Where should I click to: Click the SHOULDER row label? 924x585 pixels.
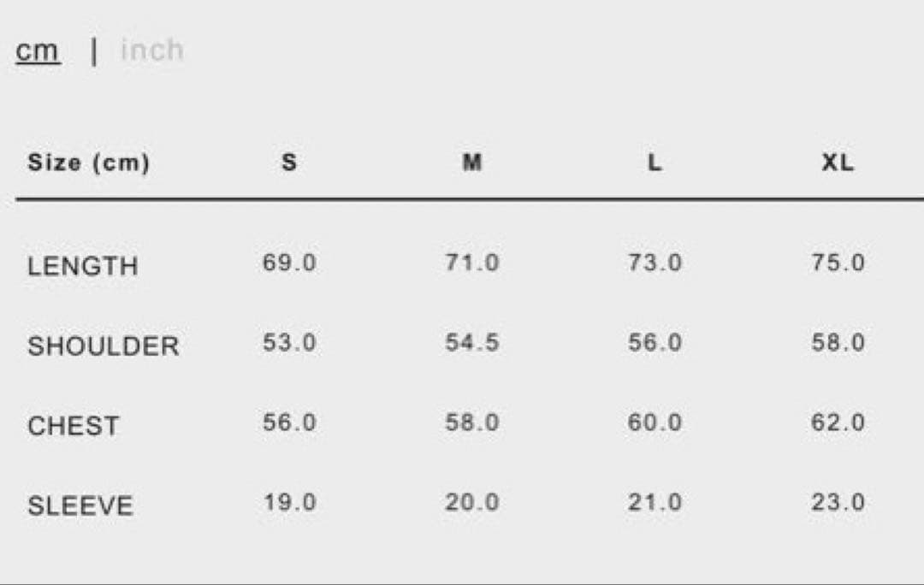click(103, 346)
